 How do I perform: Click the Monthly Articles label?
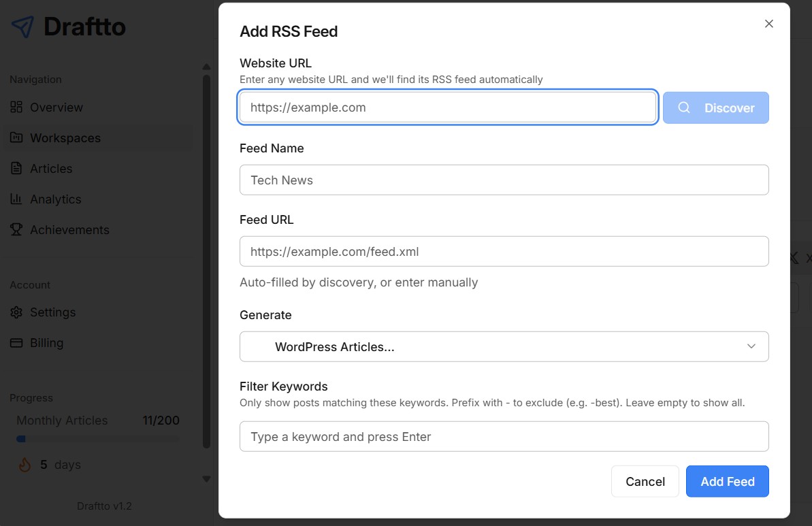click(x=62, y=421)
